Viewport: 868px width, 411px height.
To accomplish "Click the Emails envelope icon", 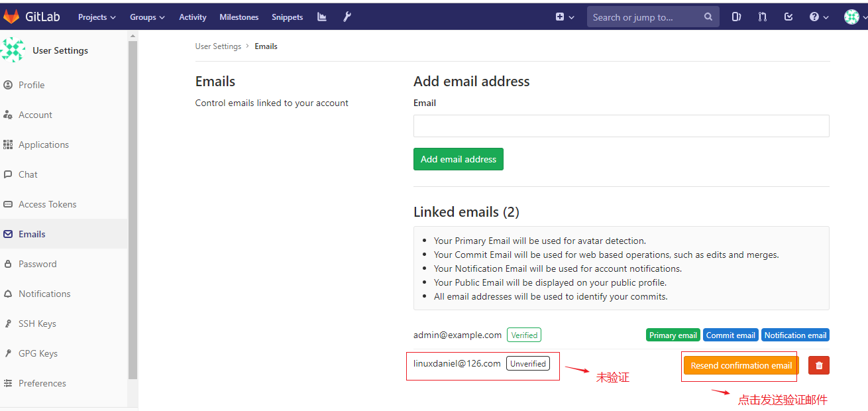I will (x=8, y=234).
